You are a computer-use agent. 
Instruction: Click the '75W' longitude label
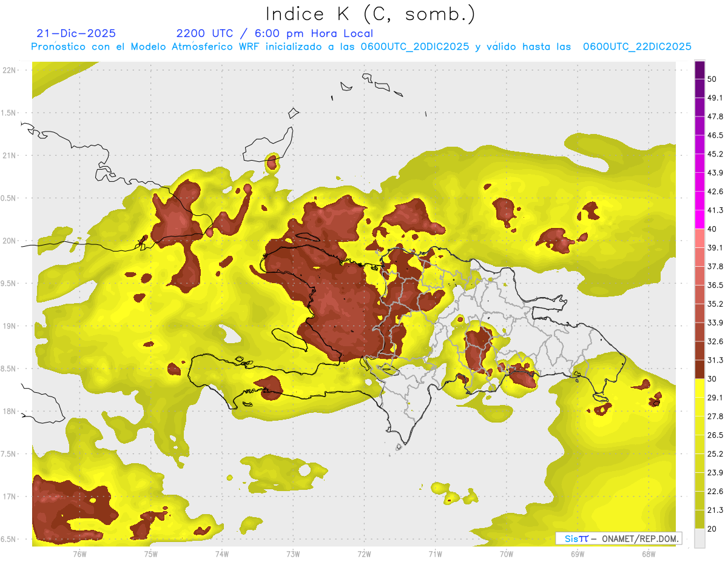[x=151, y=554]
